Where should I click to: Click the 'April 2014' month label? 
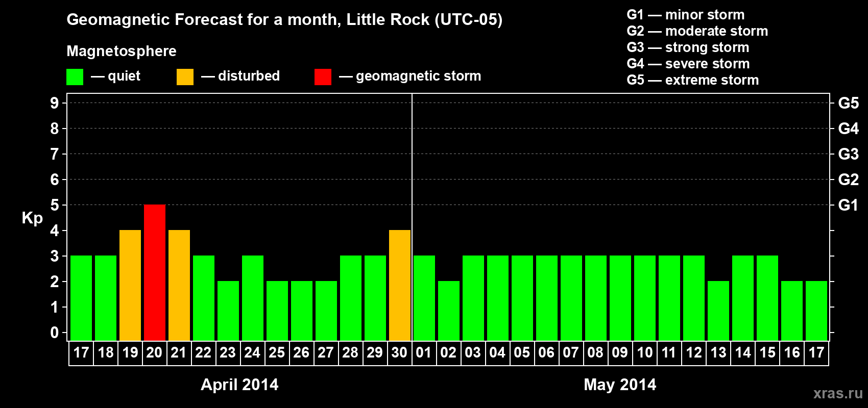[239, 385]
